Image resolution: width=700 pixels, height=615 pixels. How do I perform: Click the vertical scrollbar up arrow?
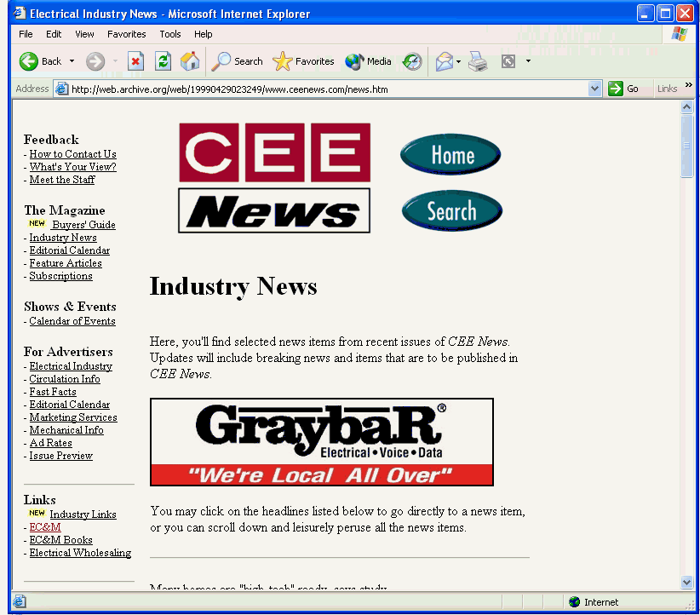[x=686, y=106]
